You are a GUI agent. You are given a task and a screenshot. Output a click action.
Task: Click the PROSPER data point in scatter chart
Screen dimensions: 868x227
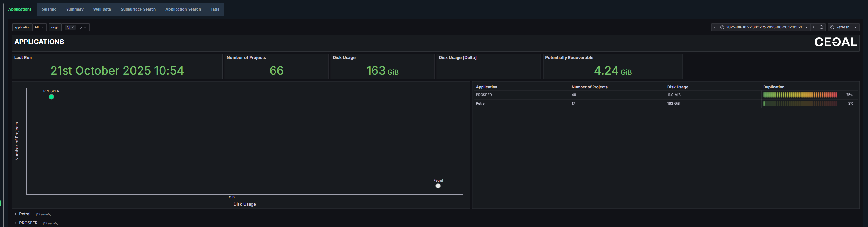(x=51, y=97)
